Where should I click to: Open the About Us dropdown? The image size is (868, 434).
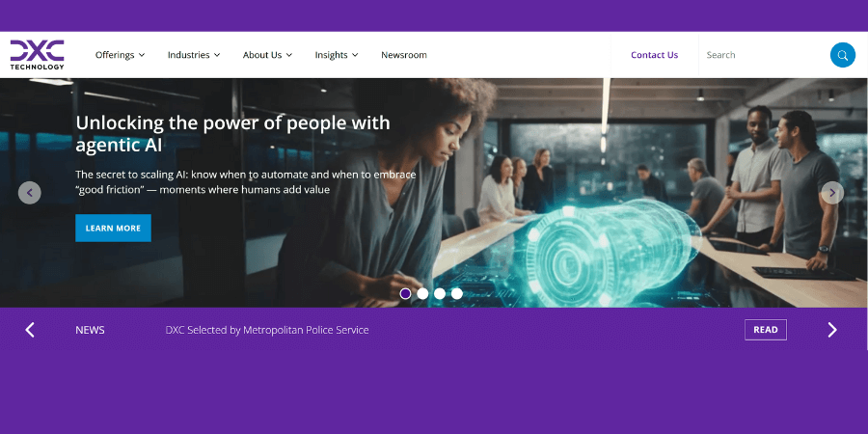pyautogui.click(x=267, y=55)
